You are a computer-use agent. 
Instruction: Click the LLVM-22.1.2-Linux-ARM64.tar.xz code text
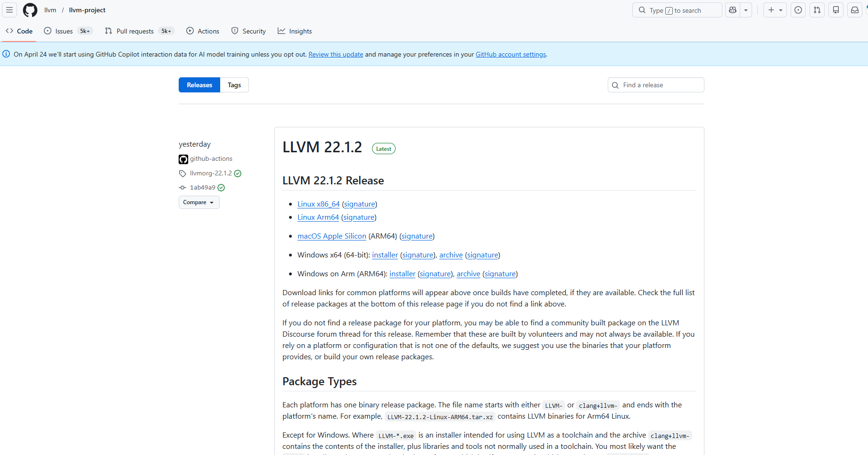click(440, 417)
